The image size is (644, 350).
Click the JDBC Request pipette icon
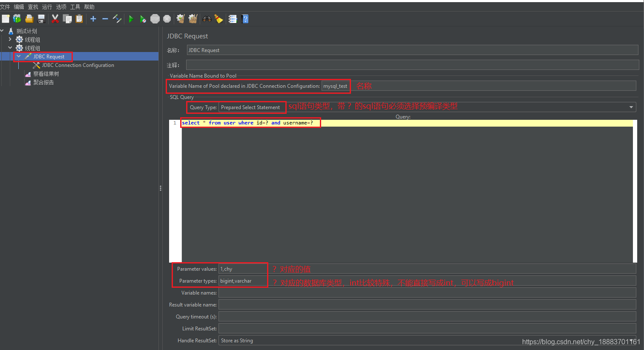pos(28,56)
